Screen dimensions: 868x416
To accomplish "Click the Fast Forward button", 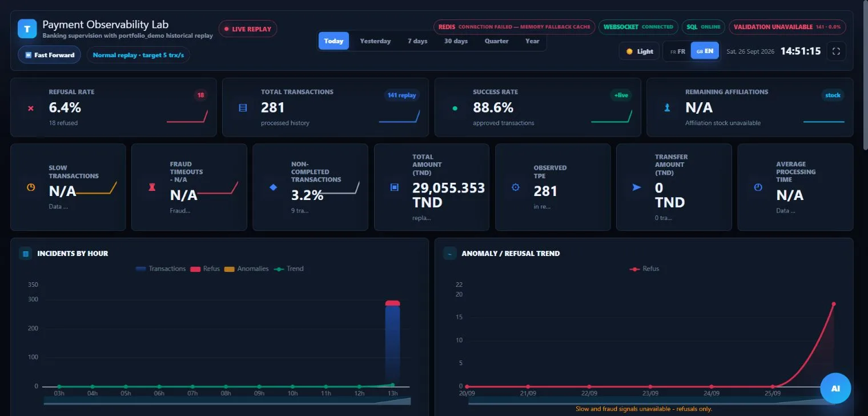I will click(x=49, y=55).
